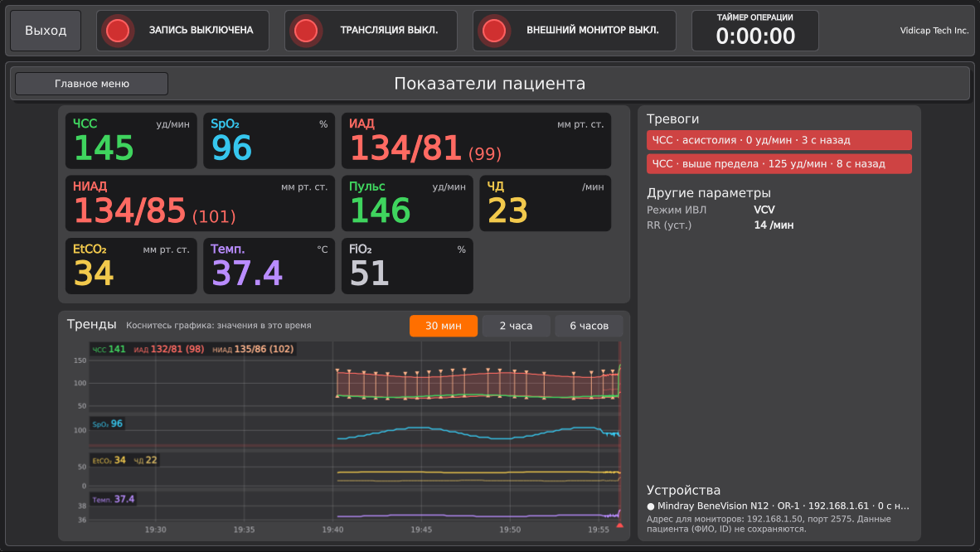Viewport: 980px width, 552px height.
Task: Switch trends to 2 часа
Action: (516, 326)
